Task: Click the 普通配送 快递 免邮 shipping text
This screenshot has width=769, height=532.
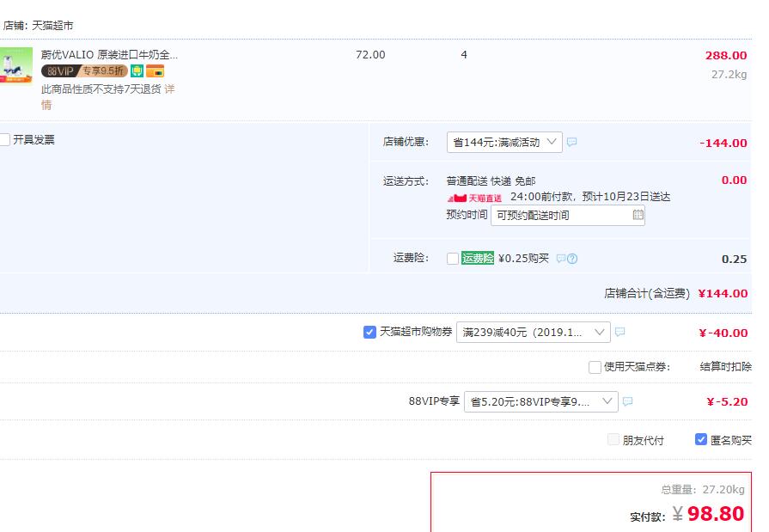Action: 491,181
